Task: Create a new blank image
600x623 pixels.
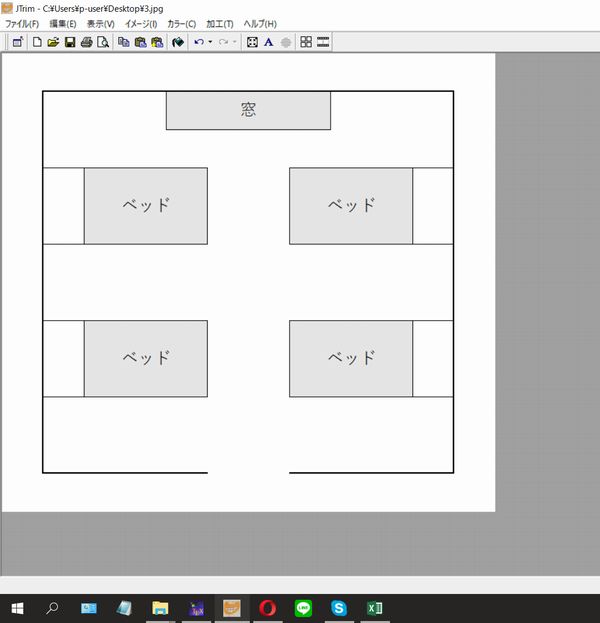Action: [x=37, y=42]
